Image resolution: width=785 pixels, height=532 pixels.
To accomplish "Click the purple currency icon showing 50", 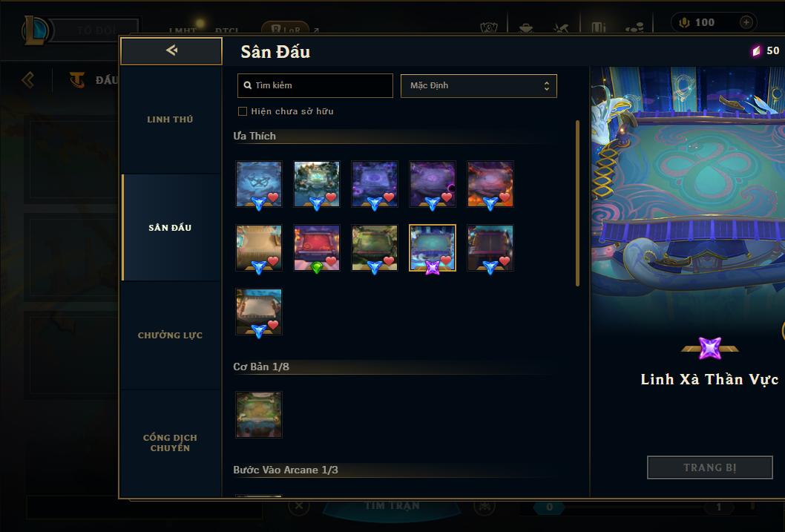I will pyautogui.click(x=756, y=50).
